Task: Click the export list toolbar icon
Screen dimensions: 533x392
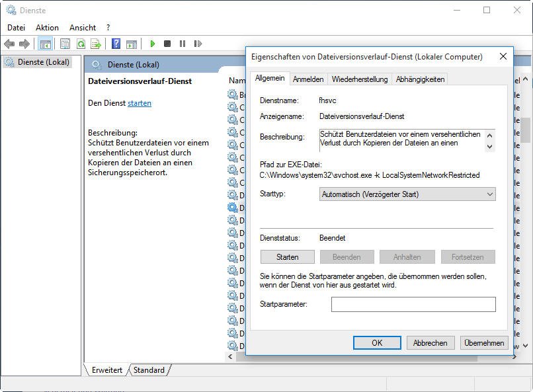Action: pyautogui.click(x=96, y=44)
